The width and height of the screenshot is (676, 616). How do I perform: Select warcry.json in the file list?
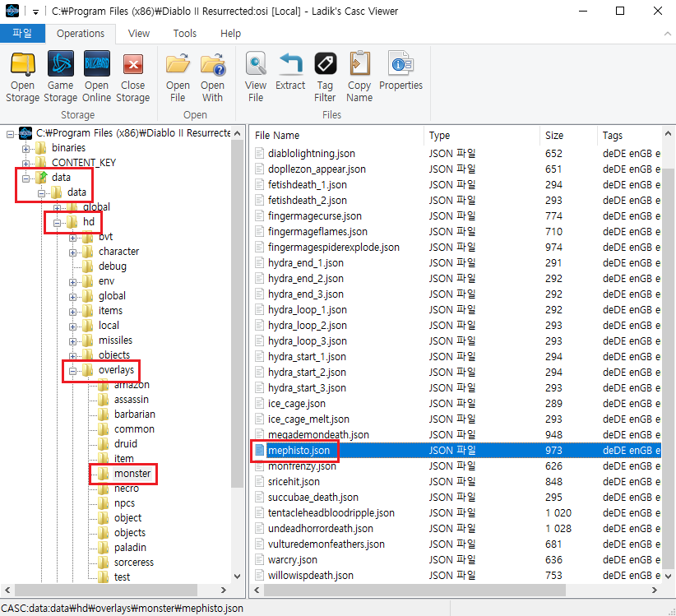coord(292,560)
